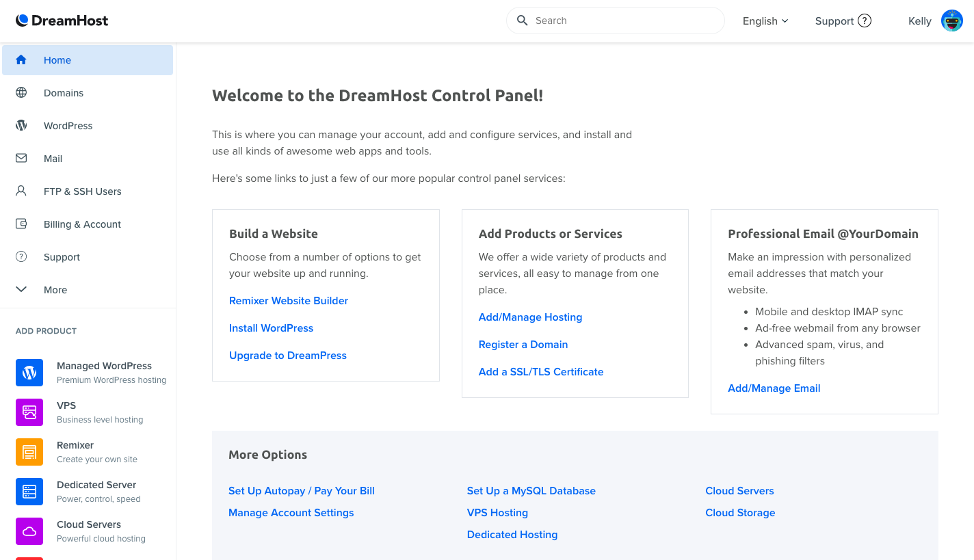Open the English language dropdown
Image resolution: width=974 pixels, height=560 pixels.
[x=765, y=21]
